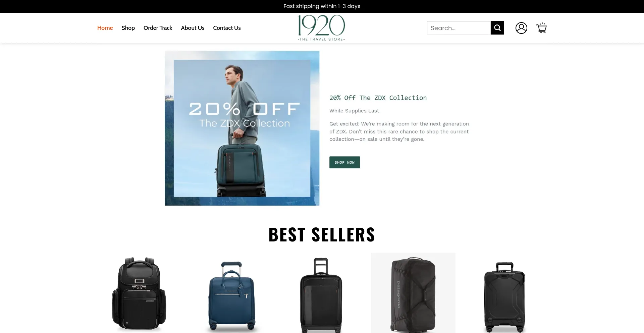Click the Shop Now button

pyautogui.click(x=344, y=162)
